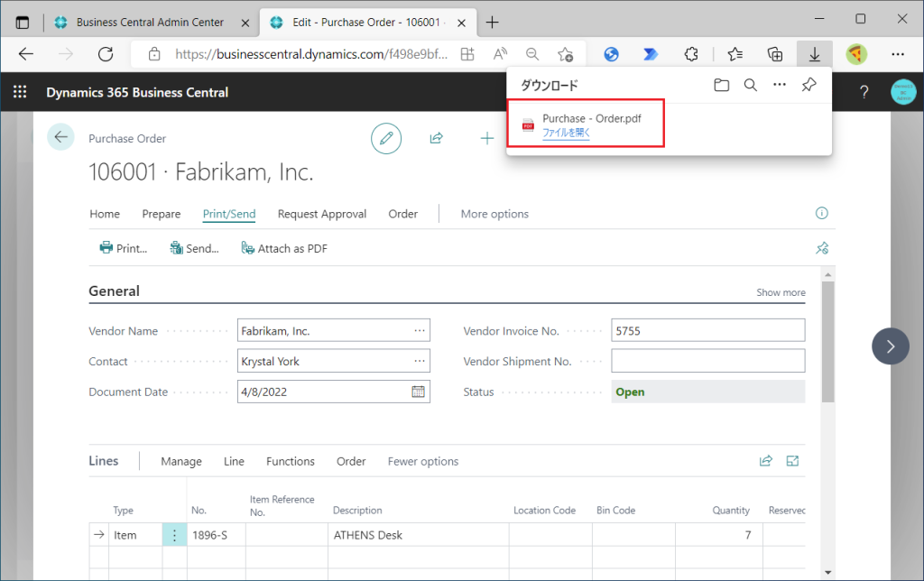Reload the page with refresh icon
This screenshot has width=924, height=581.
pyautogui.click(x=106, y=54)
